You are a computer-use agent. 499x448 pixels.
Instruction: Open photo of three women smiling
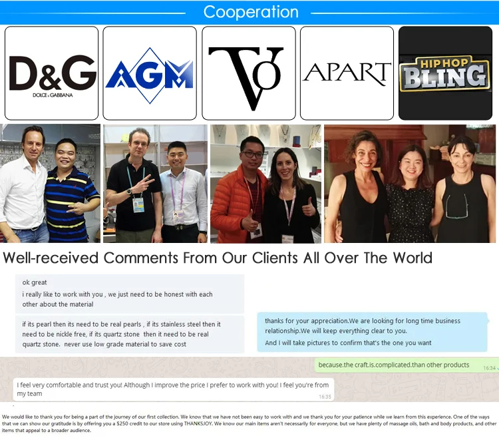[x=410, y=184]
